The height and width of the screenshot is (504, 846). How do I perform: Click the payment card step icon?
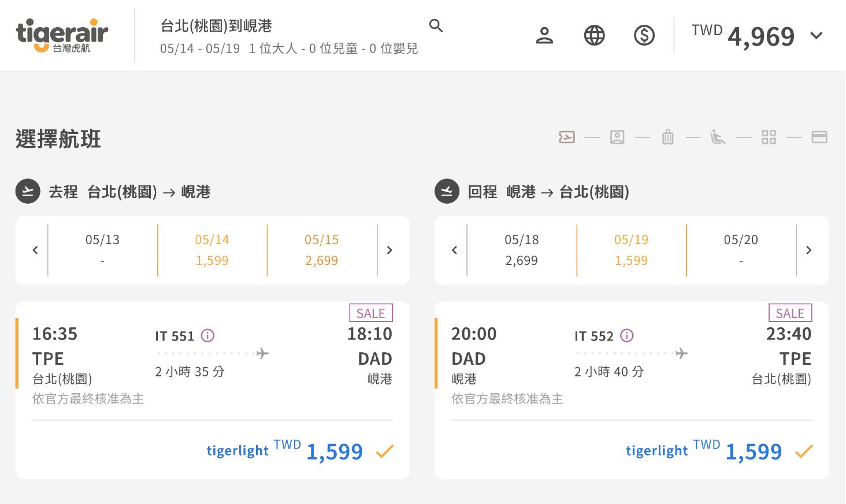(x=819, y=137)
